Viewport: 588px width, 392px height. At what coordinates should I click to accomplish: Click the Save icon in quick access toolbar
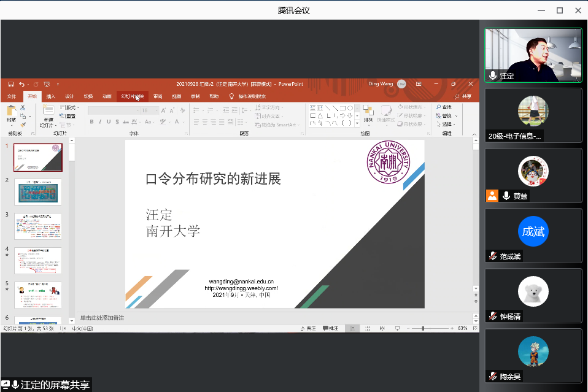point(10,84)
